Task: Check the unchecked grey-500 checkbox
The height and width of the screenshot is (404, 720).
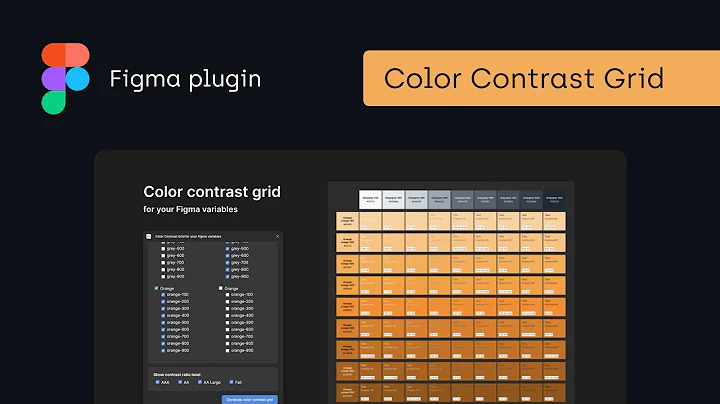Action: tap(163, 248)
